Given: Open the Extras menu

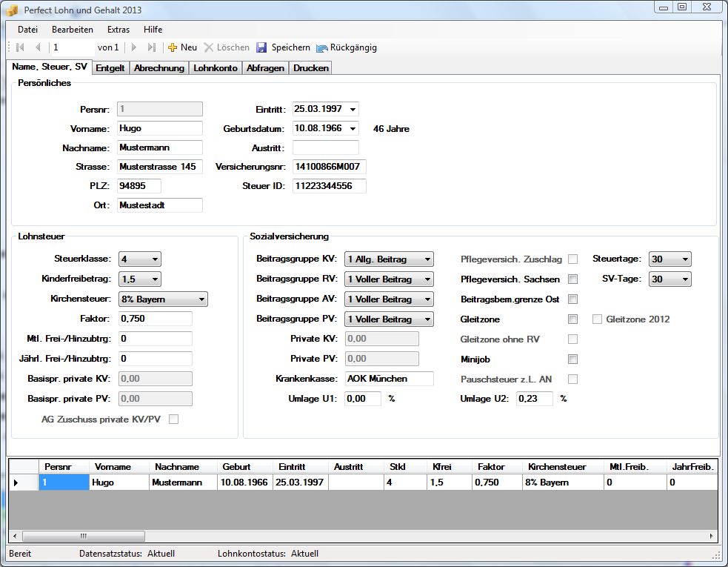Looking at the screenshot, I should (118, 30).
